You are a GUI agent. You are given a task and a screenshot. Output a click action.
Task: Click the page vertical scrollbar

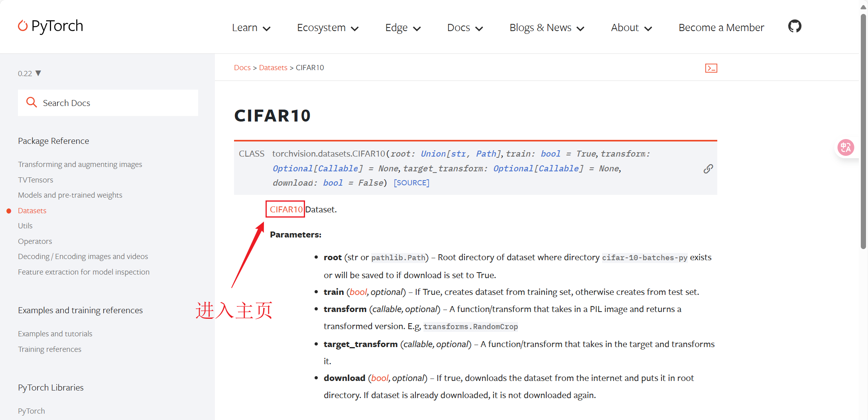(x=863, y=131)
